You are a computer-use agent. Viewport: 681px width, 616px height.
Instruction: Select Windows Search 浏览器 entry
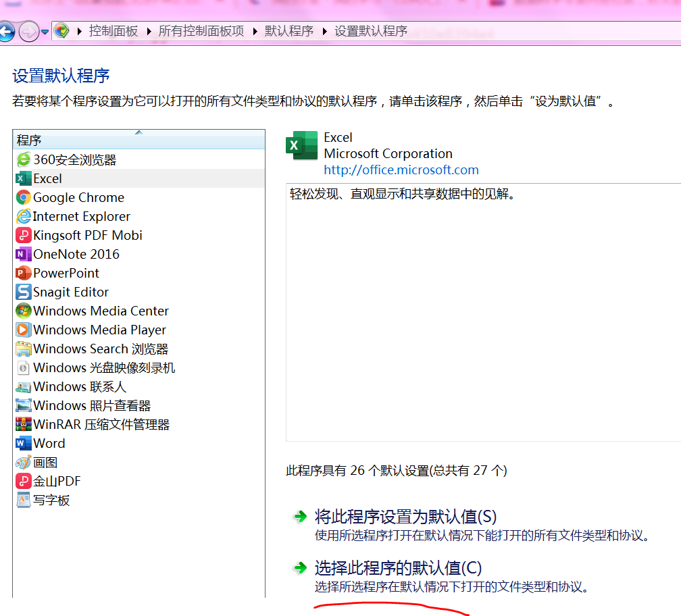[101, 349]
